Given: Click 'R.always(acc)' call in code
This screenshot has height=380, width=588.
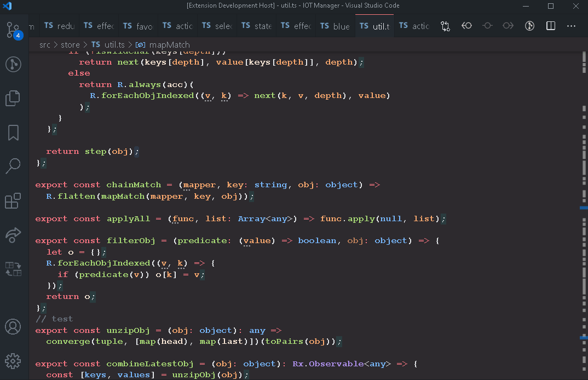Looking at the screenshot, I should coord(153,85).
